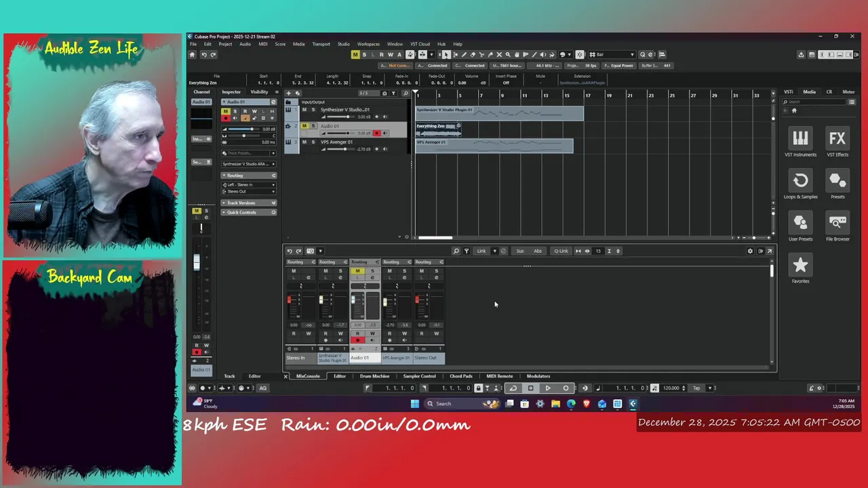Click the Sus button in MixConsole
Image resolution: width=868 pixels, height=488 pixels.
point(520,251)
